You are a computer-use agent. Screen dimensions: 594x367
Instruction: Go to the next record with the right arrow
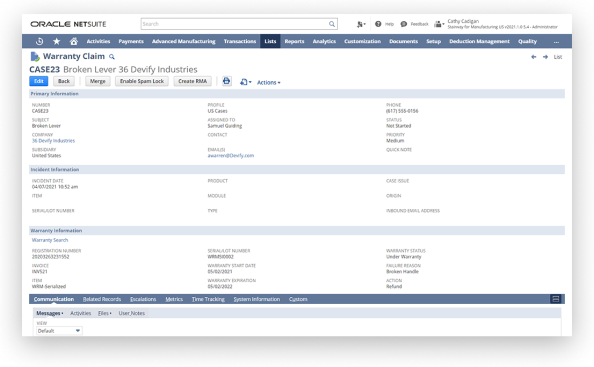[x=546, y=57]
